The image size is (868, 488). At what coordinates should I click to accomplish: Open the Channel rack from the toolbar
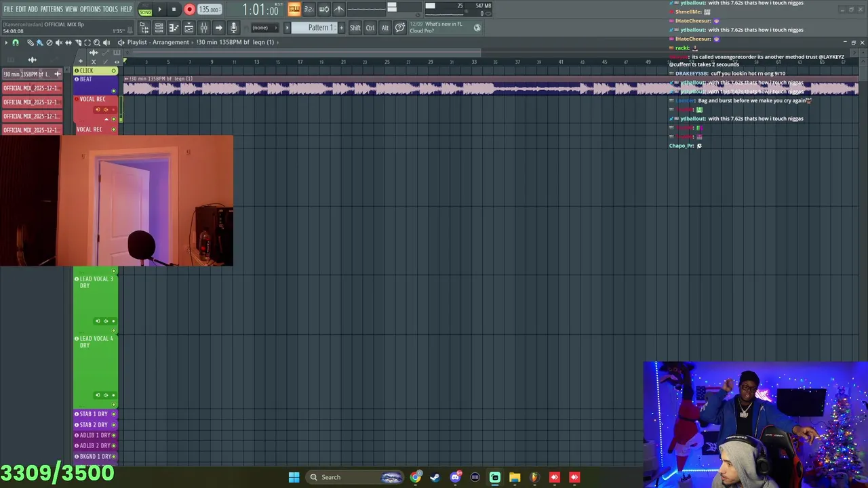[x=159, y=28]
